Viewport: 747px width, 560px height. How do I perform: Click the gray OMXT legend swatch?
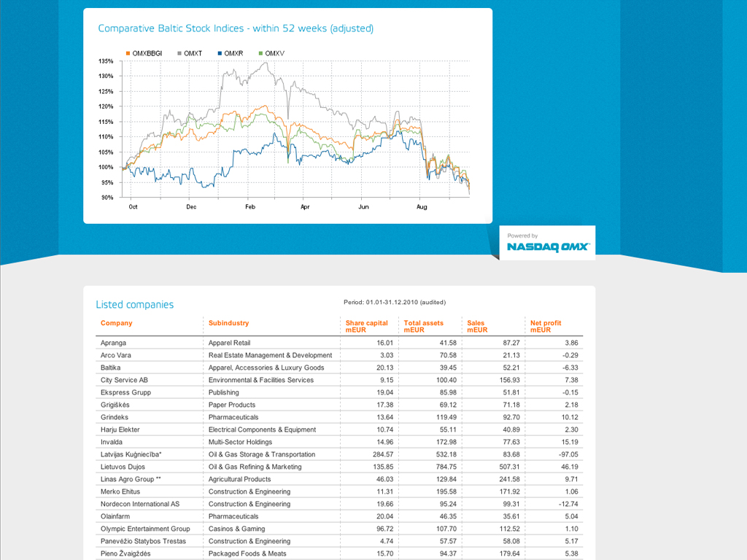180,53
